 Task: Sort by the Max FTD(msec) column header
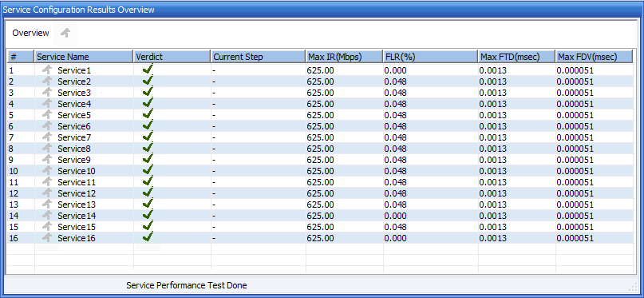(516, 57)
